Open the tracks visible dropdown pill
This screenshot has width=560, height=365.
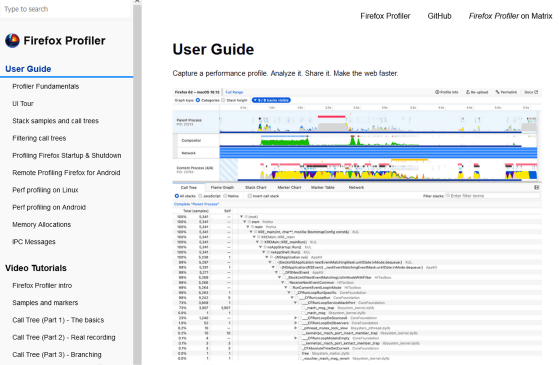[271, 100]
